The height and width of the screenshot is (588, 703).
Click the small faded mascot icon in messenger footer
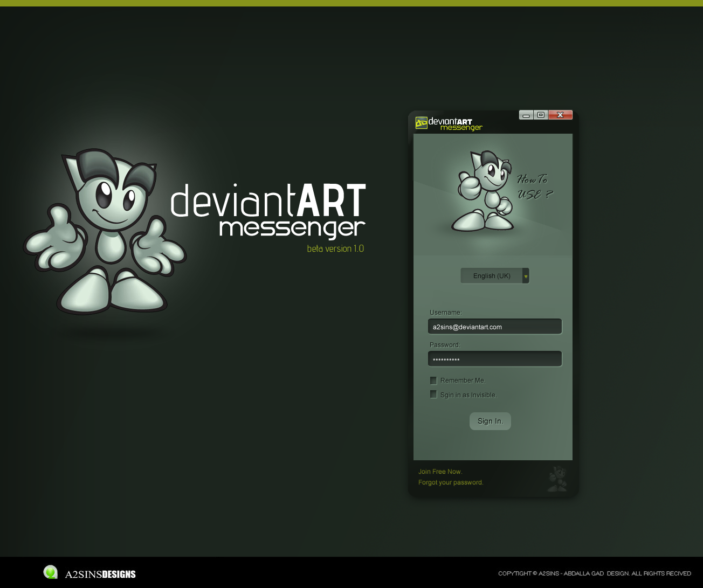557,479
